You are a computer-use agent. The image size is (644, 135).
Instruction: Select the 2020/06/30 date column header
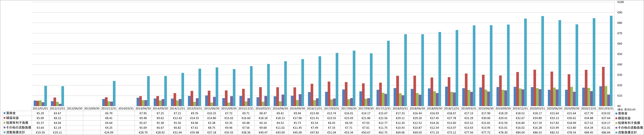pyautogui.click(x=554, y=109)
